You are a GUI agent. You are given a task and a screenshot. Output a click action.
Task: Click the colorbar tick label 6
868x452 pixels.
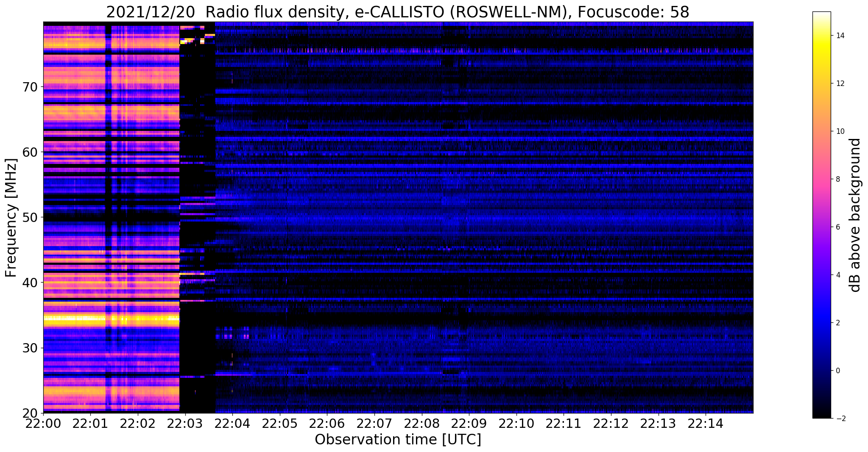coord(837,227)
